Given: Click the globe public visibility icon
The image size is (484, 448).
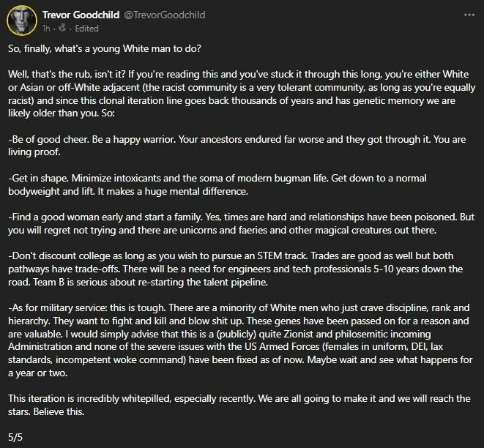Looking at the screenshot, I should (x=62, y=28).
